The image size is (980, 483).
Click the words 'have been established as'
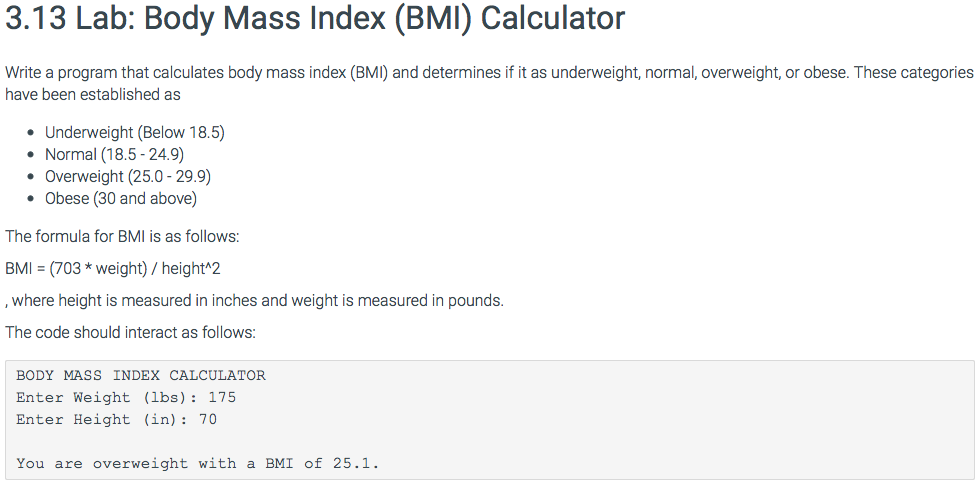coord(92,95)
